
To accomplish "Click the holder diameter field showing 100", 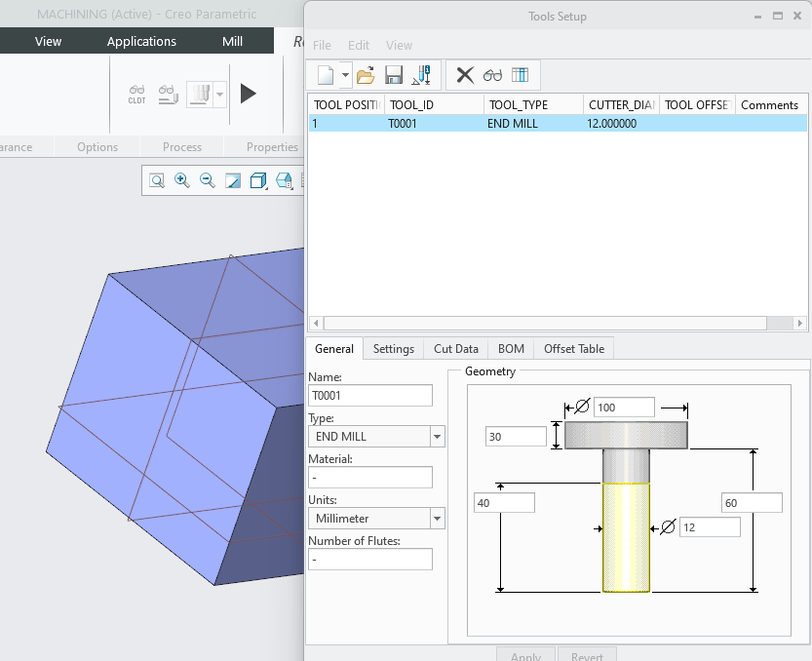I will click(624, 408).
